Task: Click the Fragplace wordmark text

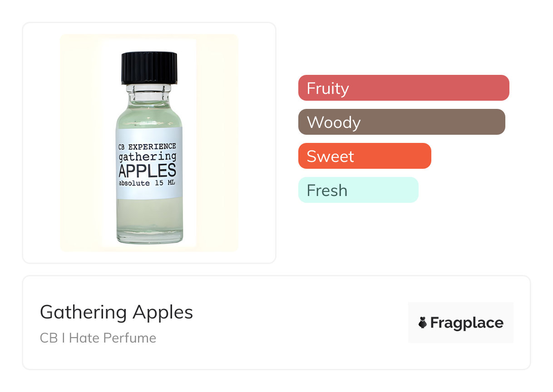Action: pyautogui.click(x=467, y=323)
